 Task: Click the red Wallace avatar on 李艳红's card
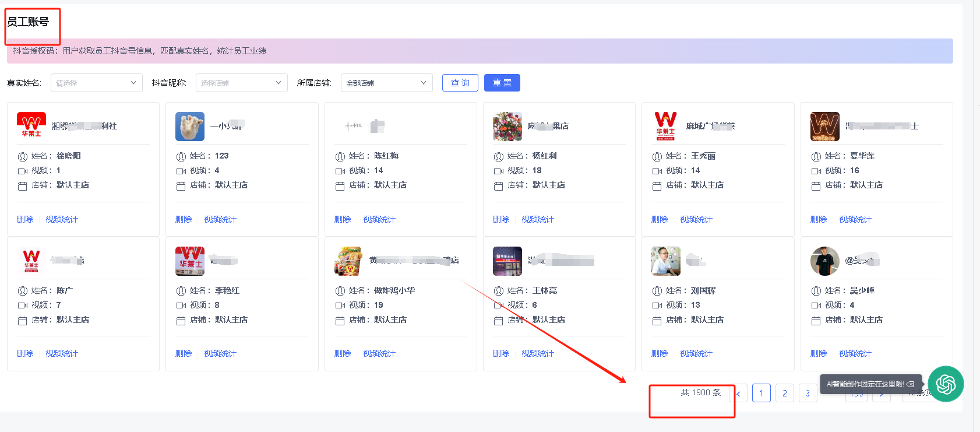click(x=190, y=261)
